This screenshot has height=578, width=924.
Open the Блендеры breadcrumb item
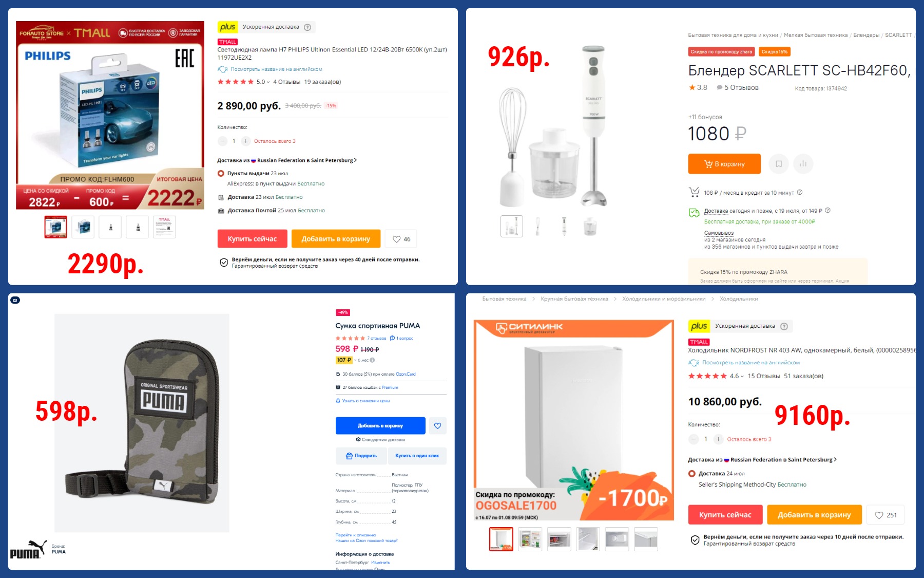coord(866,35)
